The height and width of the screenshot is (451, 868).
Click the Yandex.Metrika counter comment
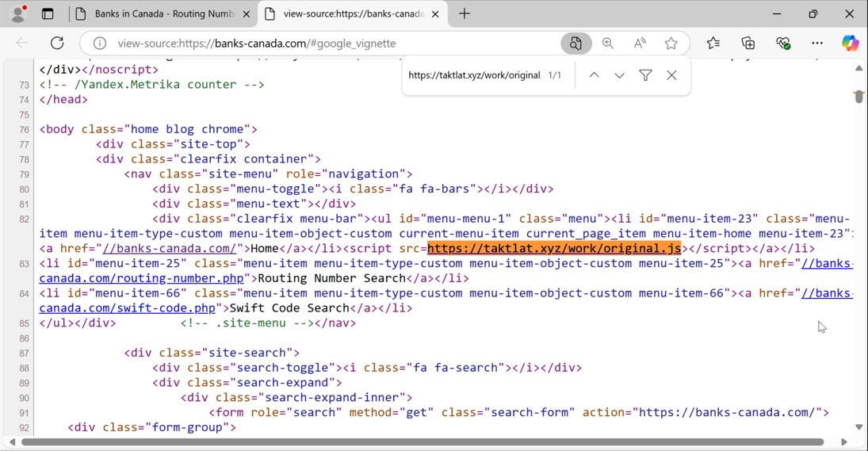click(151, 85)
